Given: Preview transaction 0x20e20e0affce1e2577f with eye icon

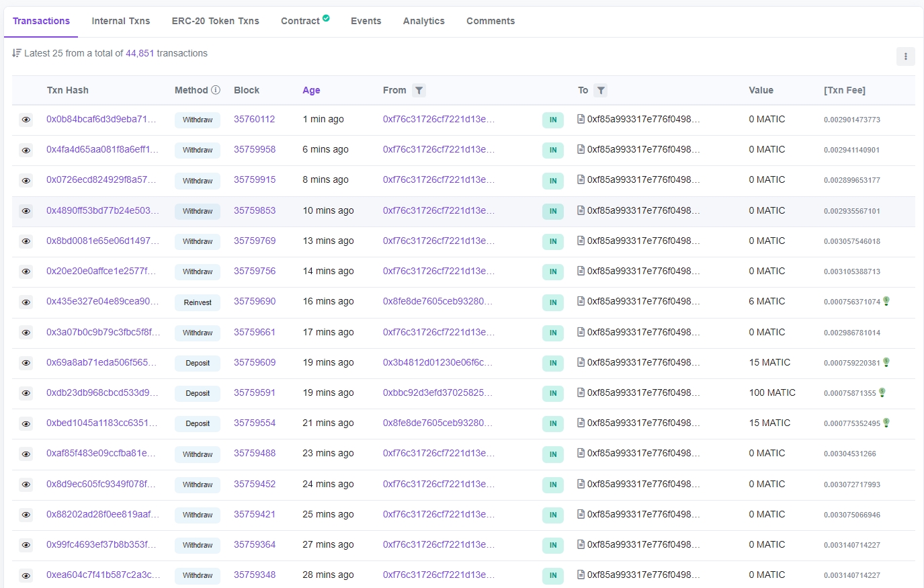Looking at the screenshot, I should 26,271.
